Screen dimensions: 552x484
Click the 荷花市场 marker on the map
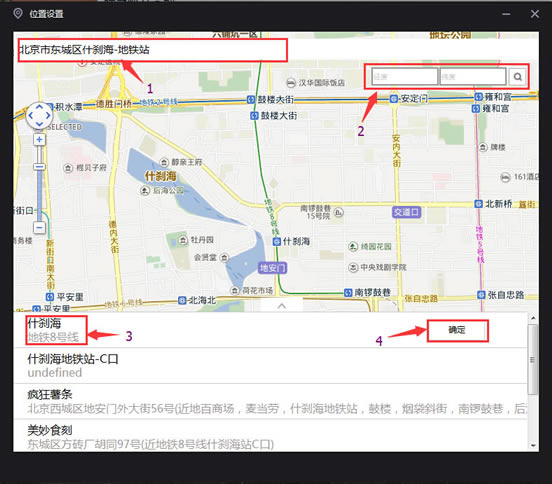(x=234, y=291)
